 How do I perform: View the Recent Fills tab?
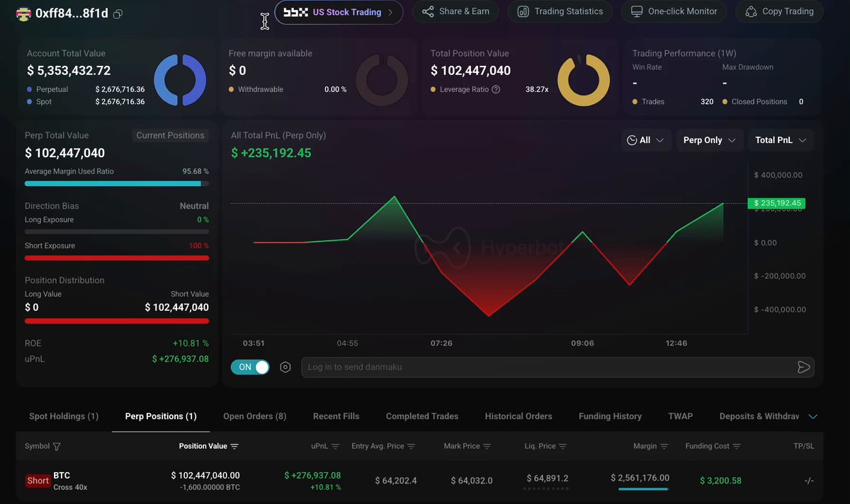pos(336,416)
